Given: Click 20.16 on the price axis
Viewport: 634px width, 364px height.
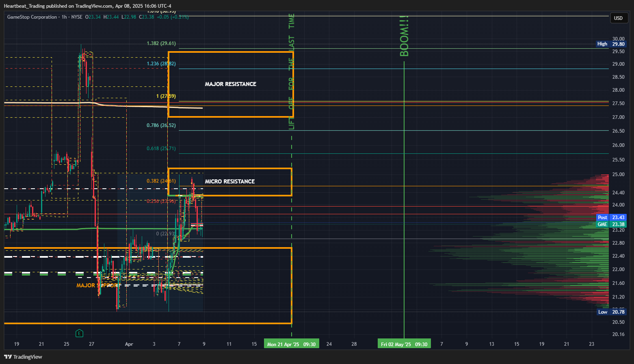Looking at the screenshot, I should [618, 334].
